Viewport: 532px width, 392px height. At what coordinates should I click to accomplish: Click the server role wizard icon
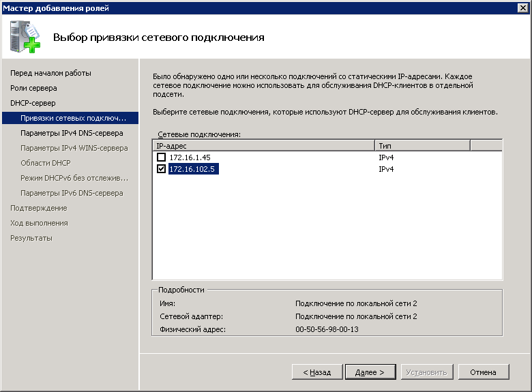25,37
